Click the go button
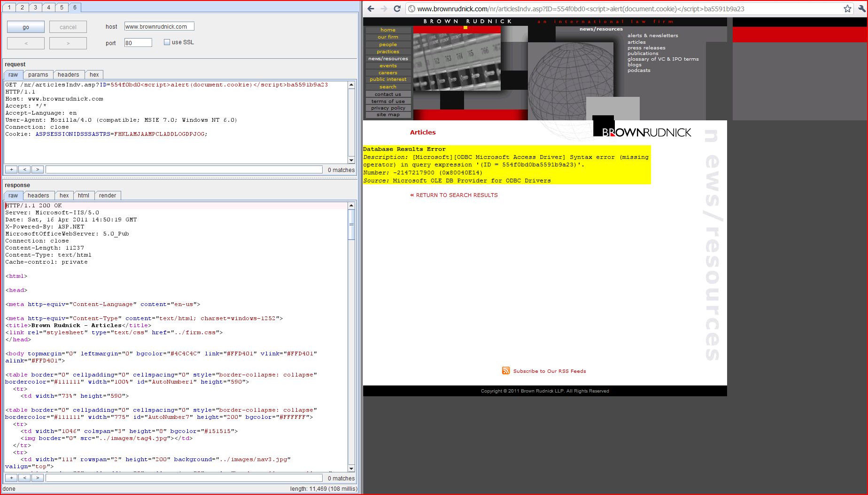 [x=26, y=27]
